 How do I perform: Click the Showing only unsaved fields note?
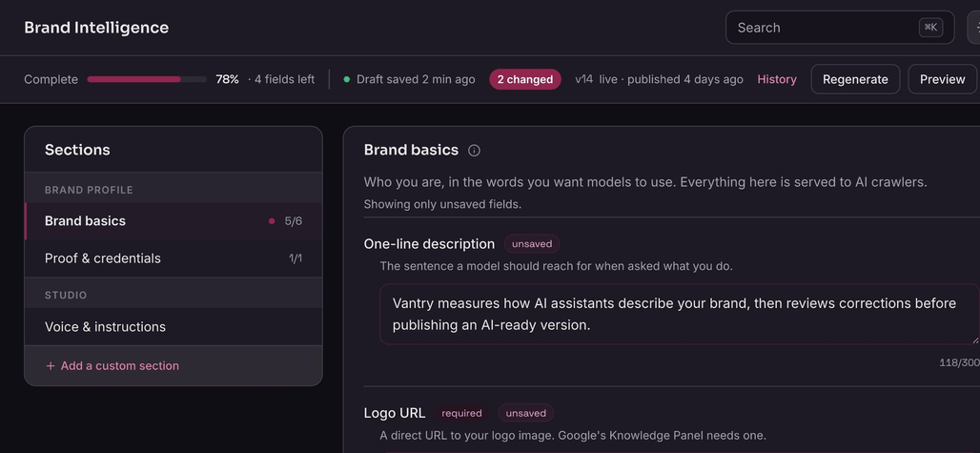point(442,204)
